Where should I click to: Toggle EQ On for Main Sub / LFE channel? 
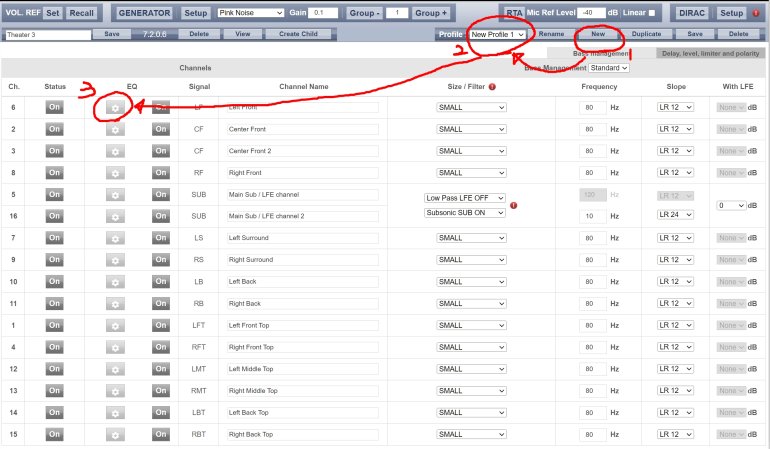coord(161,194)
